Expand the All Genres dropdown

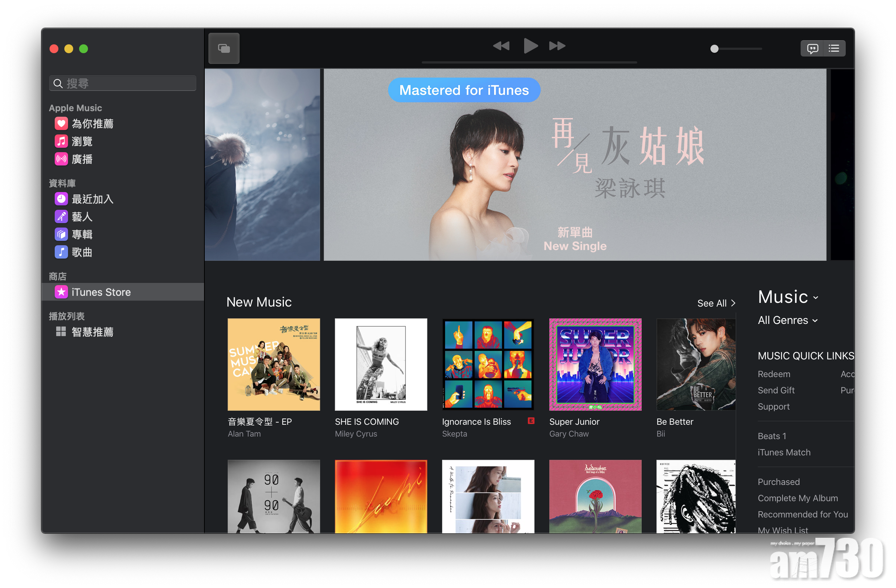[787, 320]
